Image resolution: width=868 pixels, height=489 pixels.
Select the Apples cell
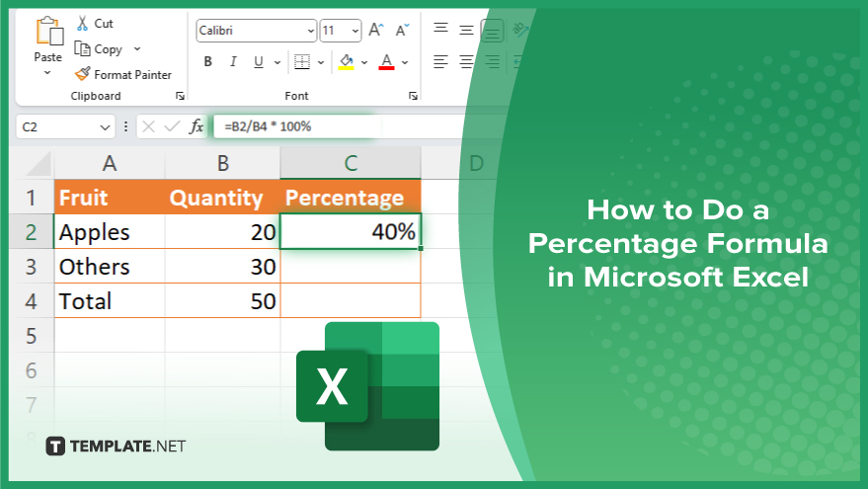[110, 232]
